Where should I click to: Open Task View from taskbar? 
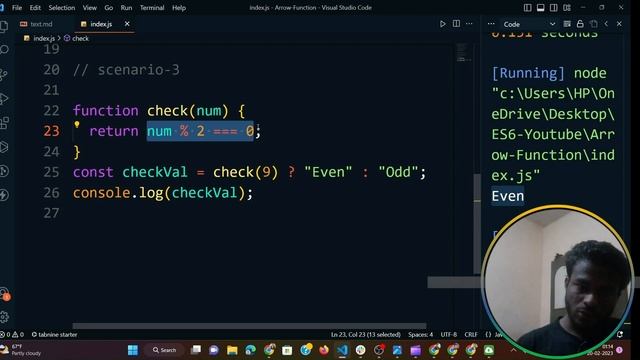click(196, 350)
